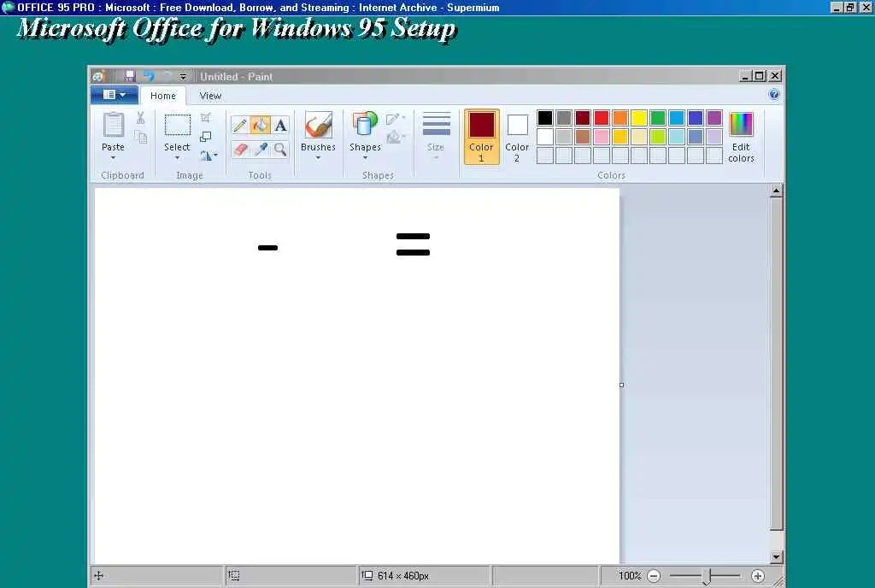Switch to the Home ribbon tab
Image resolution: width=875 pixels, height=588 pixels.
click(x=163, y=96)
